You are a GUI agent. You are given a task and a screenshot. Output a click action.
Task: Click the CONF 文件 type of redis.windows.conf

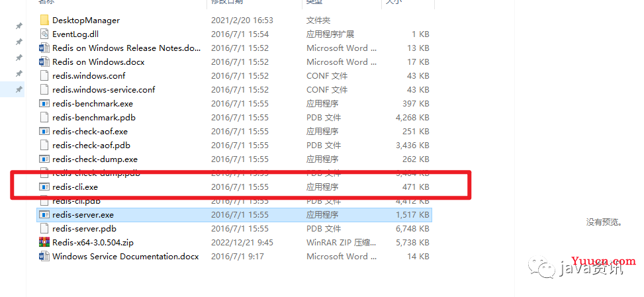[327, 76]
